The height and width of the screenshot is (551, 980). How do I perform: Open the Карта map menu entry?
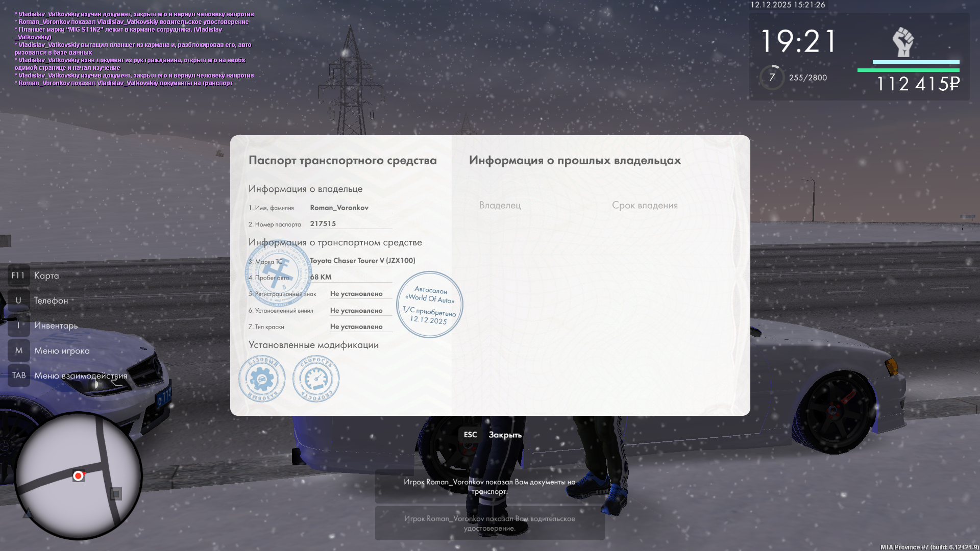click(x=46, y=275)
